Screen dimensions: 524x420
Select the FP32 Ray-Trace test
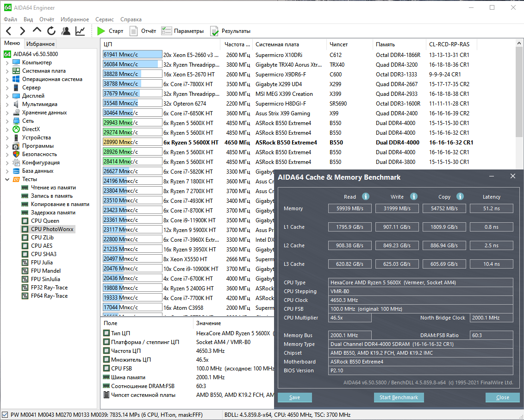[49, 288]
